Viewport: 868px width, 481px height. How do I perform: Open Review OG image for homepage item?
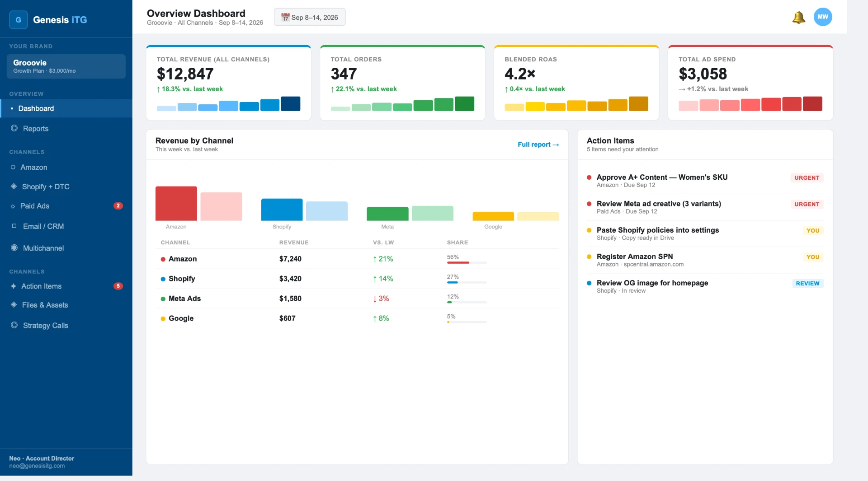click(x=705, y=286)
